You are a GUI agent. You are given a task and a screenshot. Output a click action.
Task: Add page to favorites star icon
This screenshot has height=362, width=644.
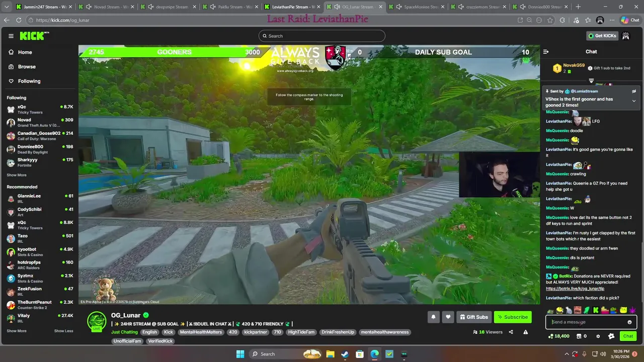(x=550, y=20)
